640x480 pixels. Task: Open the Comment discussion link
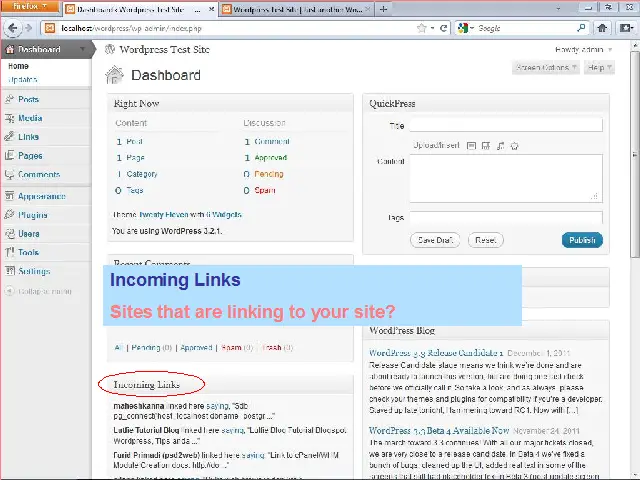pyautogui.click(x=272, y=141)
